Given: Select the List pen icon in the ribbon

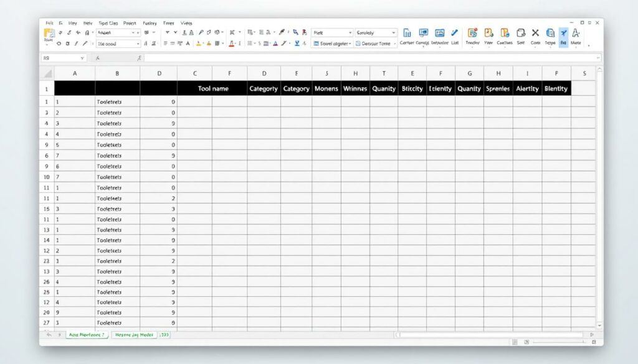Looking at the screenshot, I should pyautogui.click(x=454, y=34).
